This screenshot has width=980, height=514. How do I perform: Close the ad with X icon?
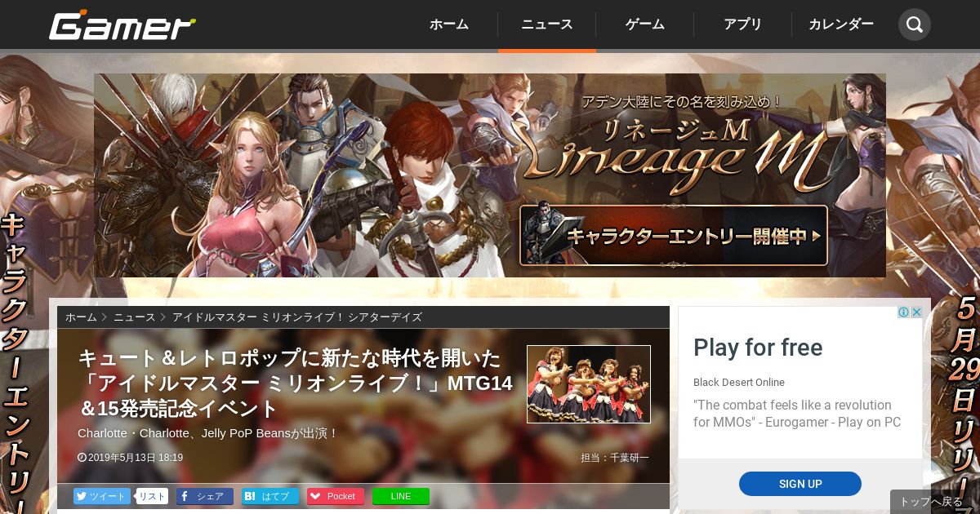point(917,312)
